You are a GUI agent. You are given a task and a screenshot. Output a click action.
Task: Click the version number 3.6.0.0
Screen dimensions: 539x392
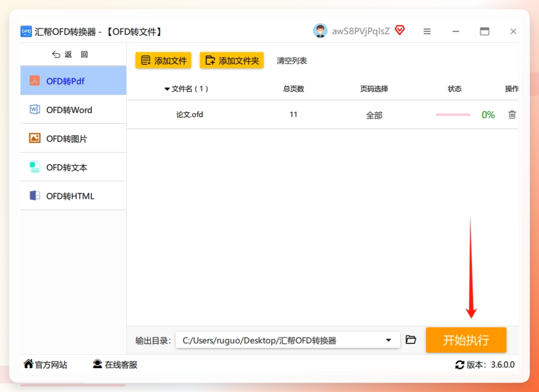(502, 364)
